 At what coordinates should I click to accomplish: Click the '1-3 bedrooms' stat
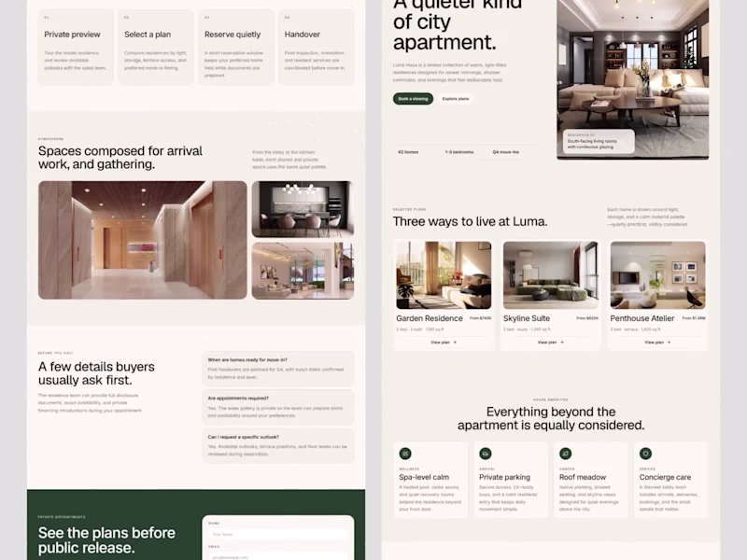tap(459, 152)
